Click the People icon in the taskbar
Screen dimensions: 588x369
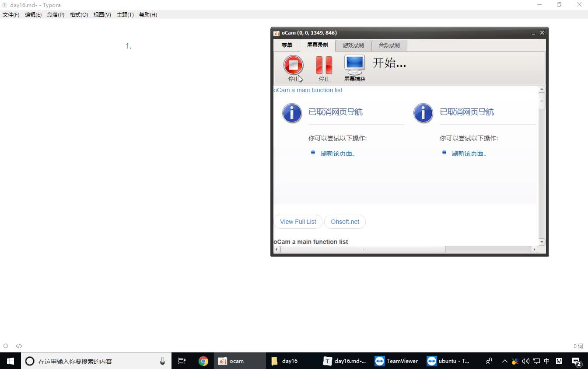pos(489,361)
